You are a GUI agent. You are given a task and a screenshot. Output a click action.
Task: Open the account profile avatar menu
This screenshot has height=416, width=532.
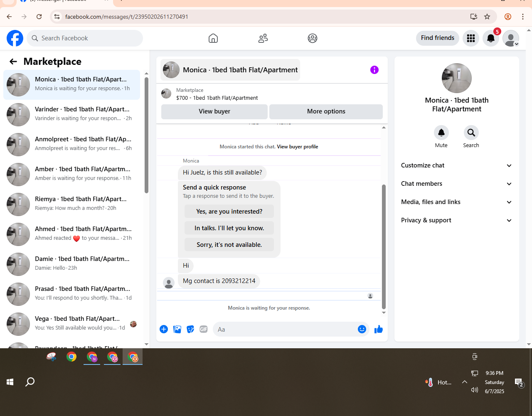point(511,38)
